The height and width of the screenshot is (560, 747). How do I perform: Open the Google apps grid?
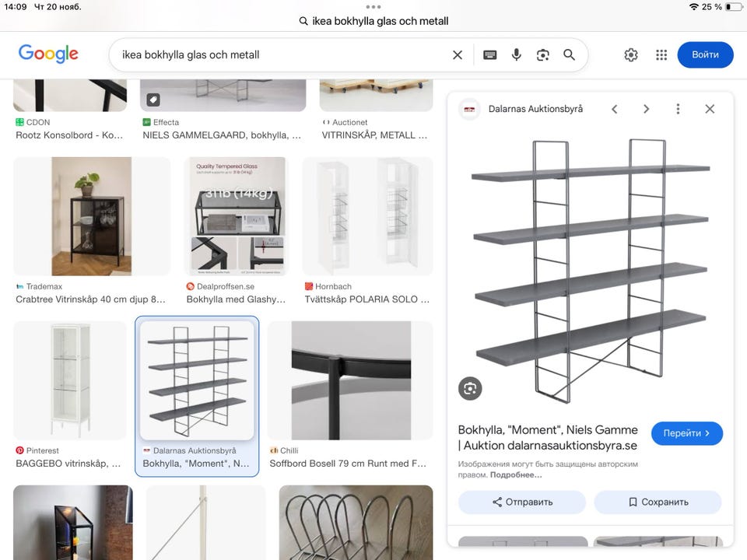[x=661, y=54]
